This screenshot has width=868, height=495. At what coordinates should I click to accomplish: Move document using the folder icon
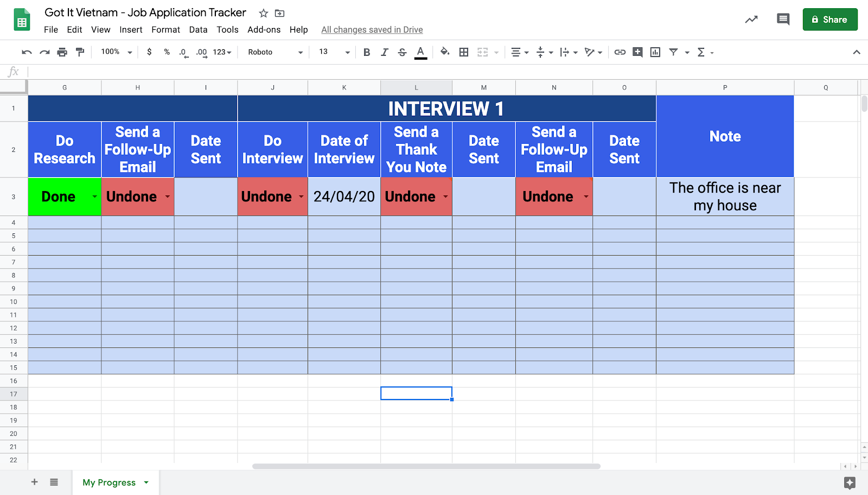coord(280,13)
